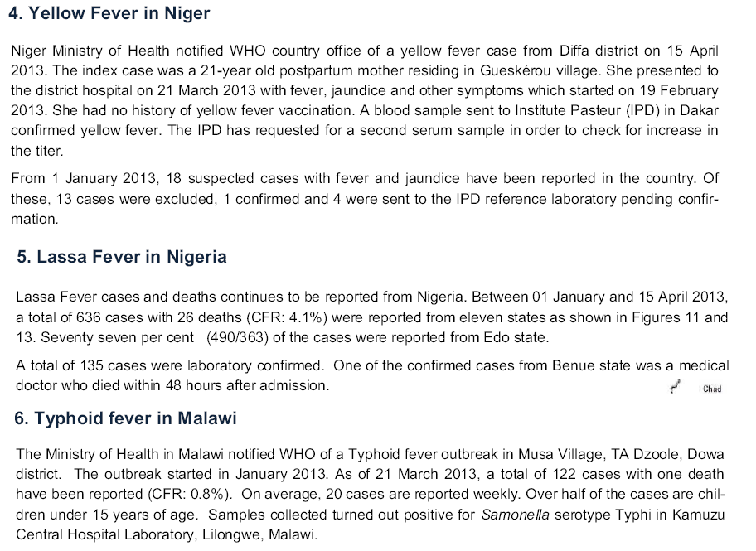The width and height of the screenshot is (756, 551).
Task: Click the text "Institute Pasteur (IPD)"
Action: [587, 110]
